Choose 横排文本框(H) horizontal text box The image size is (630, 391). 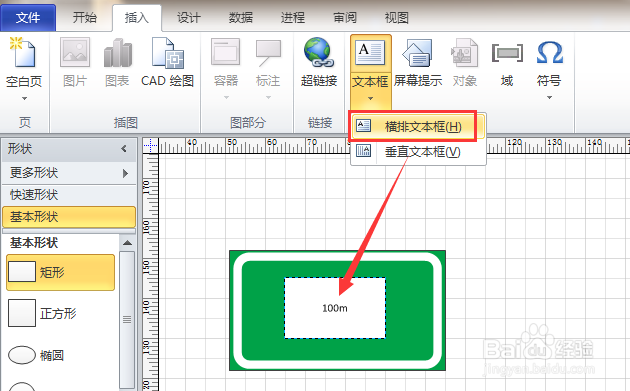417,127
